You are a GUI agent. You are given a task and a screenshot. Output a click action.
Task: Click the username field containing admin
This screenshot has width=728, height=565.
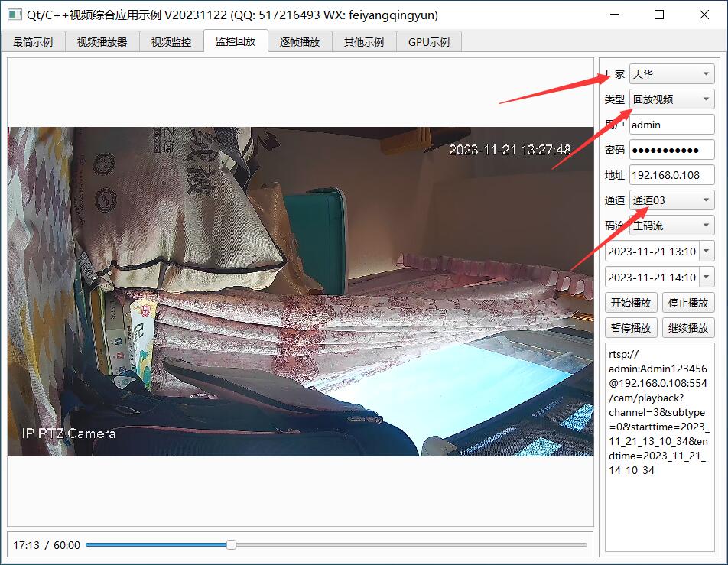click(x=671, y=125)
